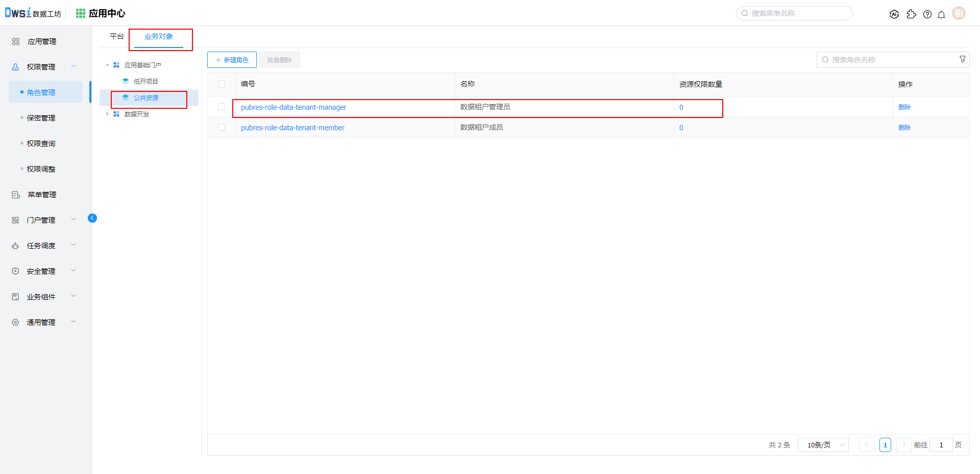Check the pubres-role-data-tenant-member row checkbox

pos(222,127)
